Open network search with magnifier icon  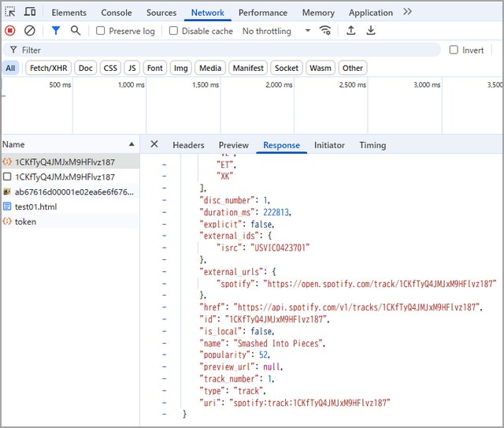tap(76, 31)
